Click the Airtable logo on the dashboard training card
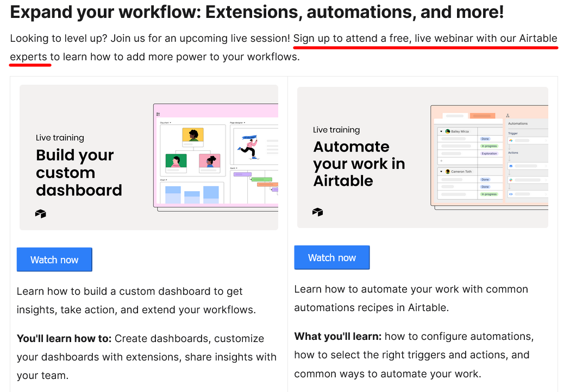 [40, 213]
